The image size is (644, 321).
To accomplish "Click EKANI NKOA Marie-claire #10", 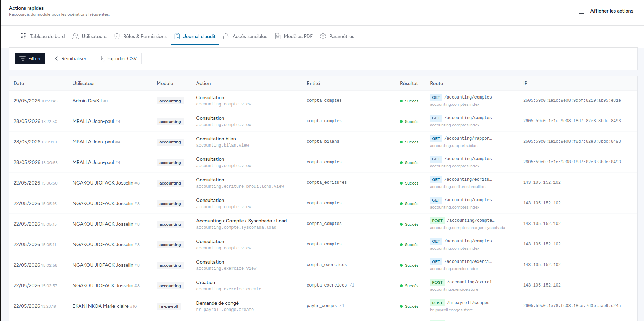I will tap(105, 306).
